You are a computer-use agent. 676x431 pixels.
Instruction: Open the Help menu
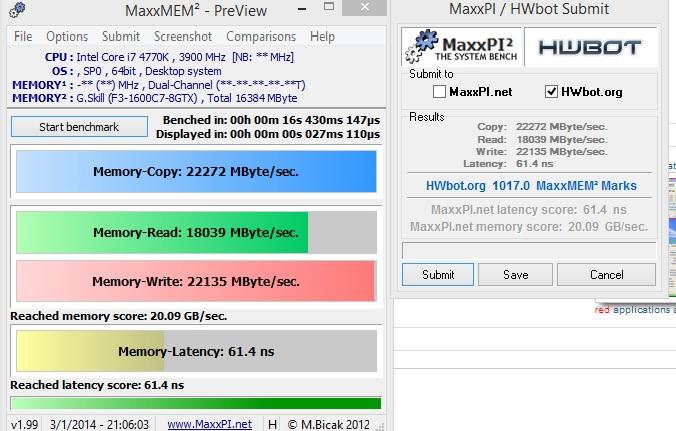(322, 37)
